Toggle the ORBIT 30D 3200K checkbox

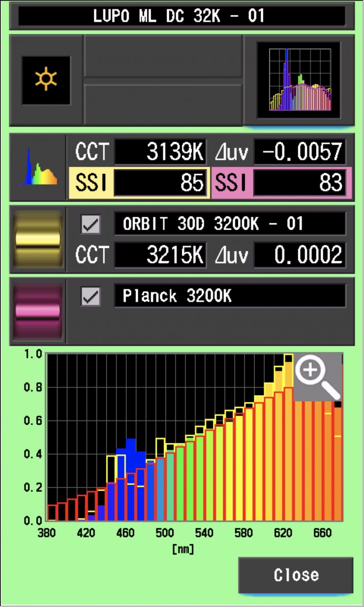(91, 225)
